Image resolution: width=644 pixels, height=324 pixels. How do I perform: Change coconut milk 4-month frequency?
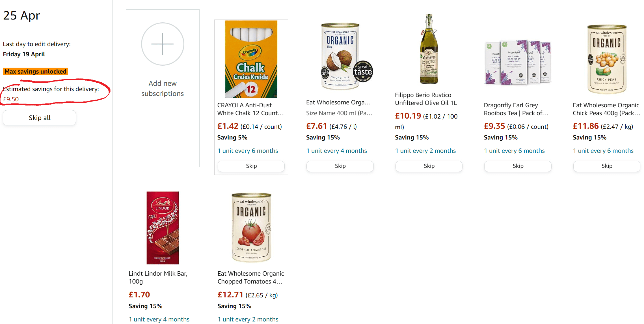336,151
